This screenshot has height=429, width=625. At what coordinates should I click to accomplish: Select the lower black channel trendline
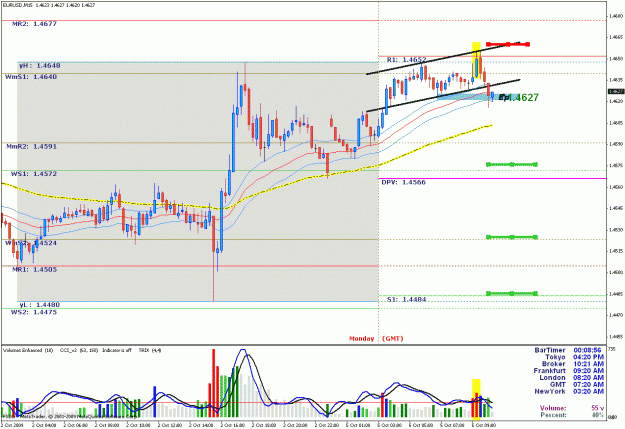pyautogui.click(x=443, y=96)
